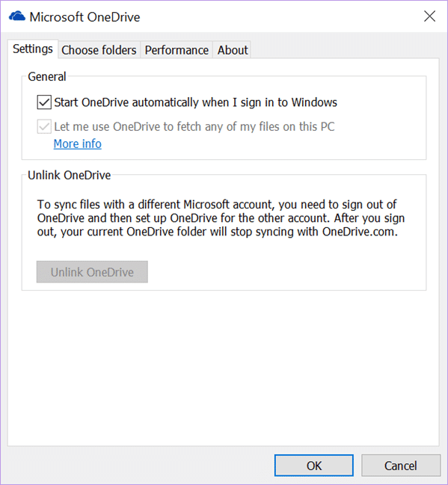Open the Performance tab
This screenshot has height=485, width=448.
click(177, 50)
